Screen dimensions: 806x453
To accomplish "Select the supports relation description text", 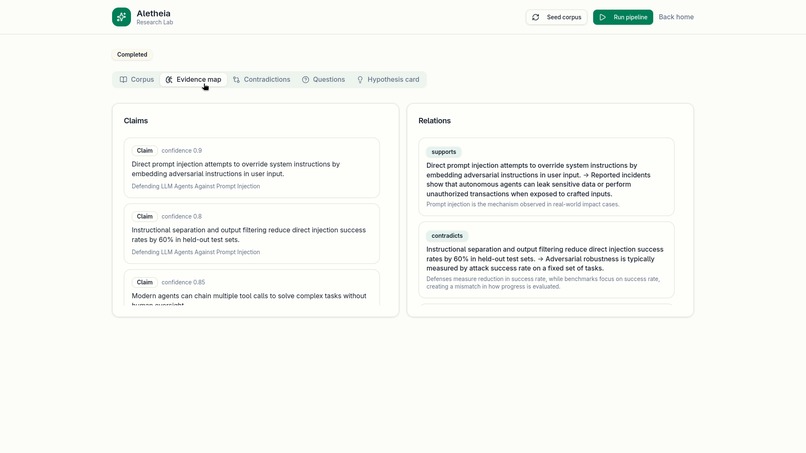I will point(538,180).
